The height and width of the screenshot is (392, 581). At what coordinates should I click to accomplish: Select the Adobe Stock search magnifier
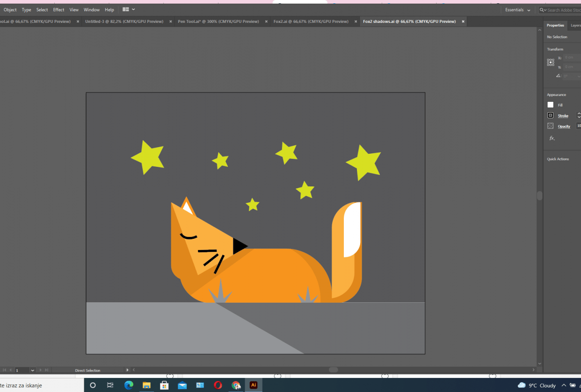(542, 9)
